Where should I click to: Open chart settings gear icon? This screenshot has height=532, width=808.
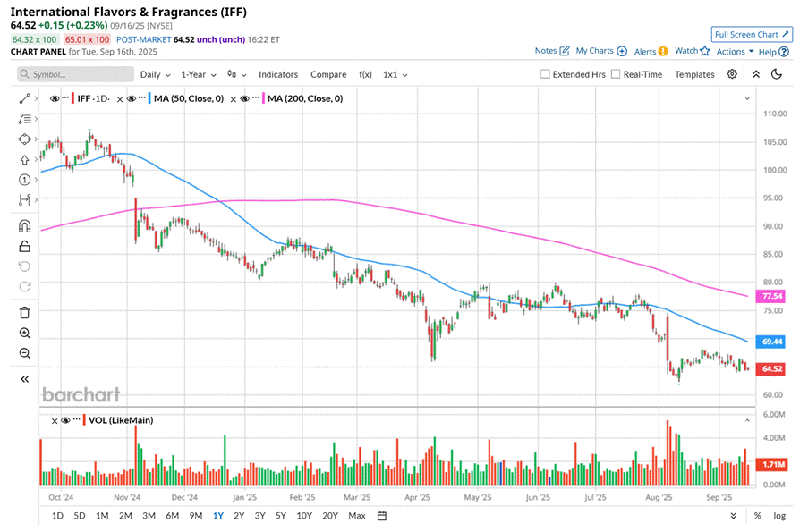coord(732,74)
